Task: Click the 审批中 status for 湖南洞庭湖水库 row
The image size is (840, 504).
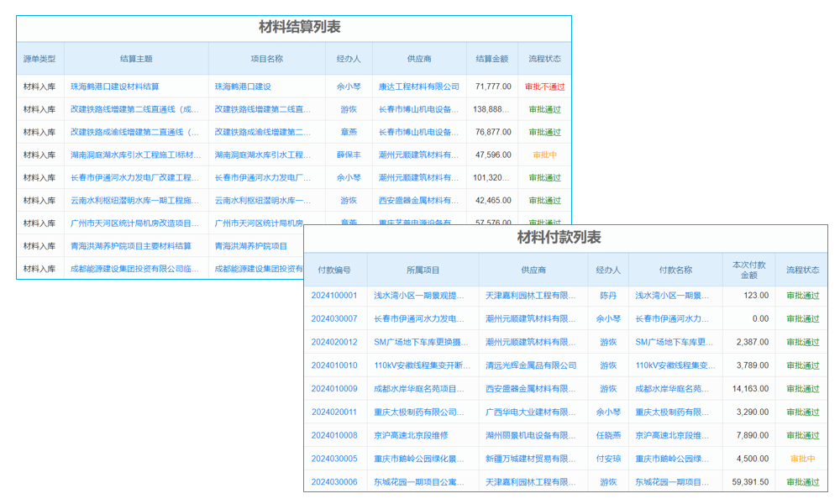Action: pos(543,155)
